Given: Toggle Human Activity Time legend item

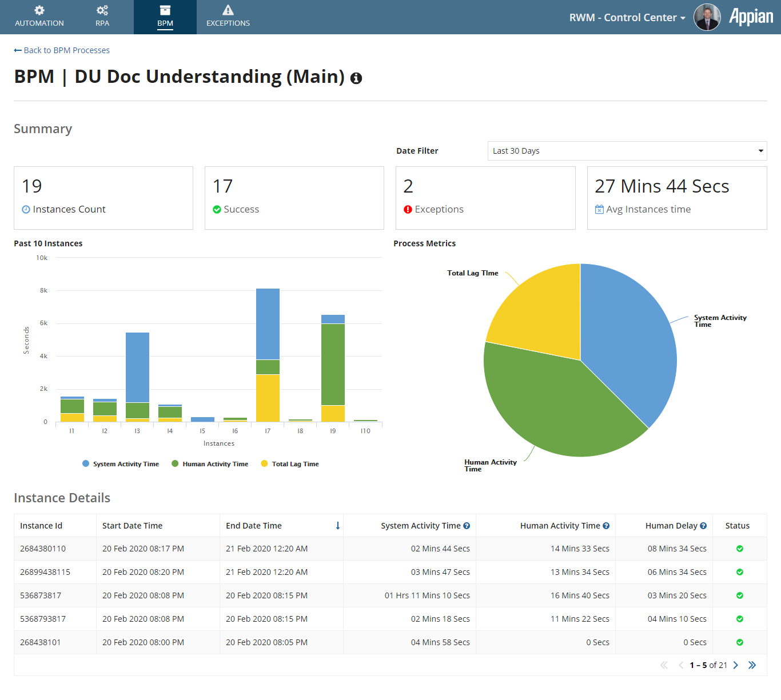Looking at the screenshot, I should (210, 464).
